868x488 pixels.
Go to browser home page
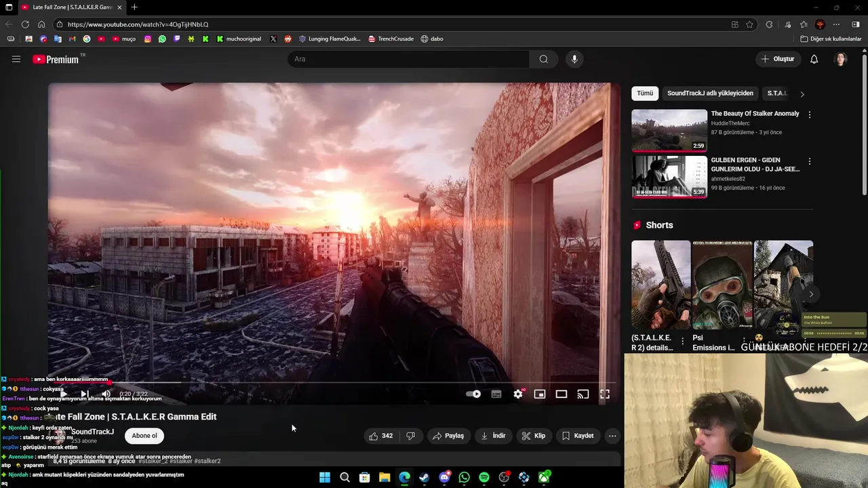coord(41,24)
